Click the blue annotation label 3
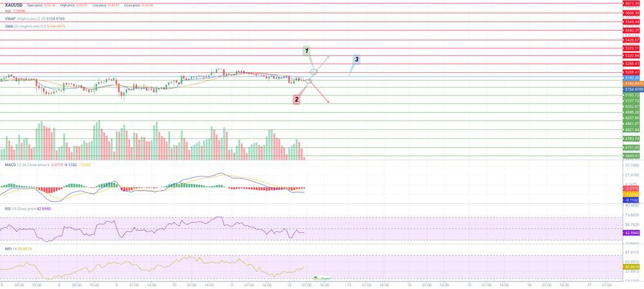 pos(356,59)
